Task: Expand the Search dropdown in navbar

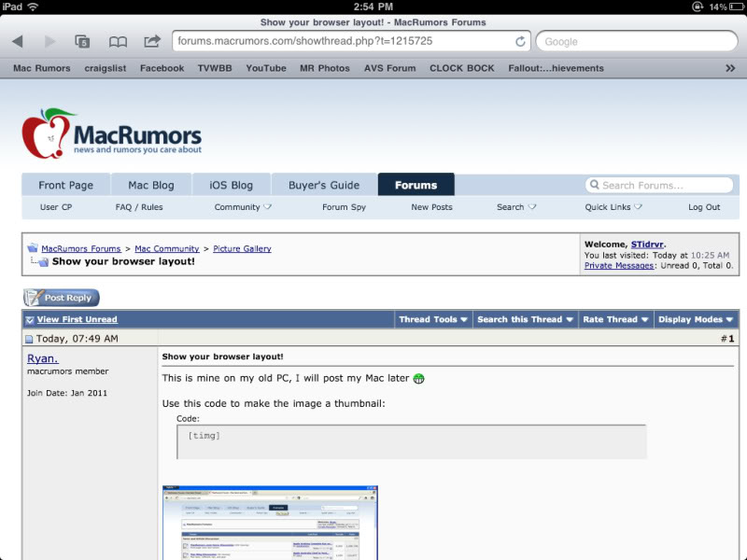Action: [x=516, y=207]
